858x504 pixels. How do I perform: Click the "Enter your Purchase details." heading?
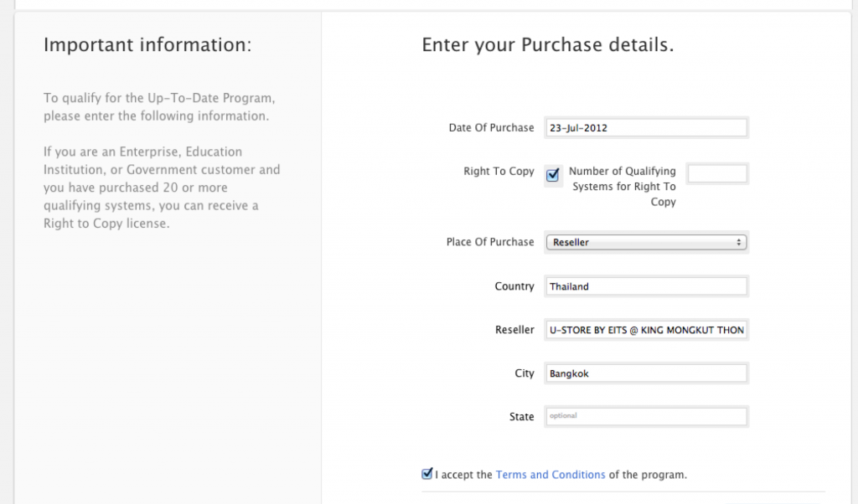click(547, 44)
